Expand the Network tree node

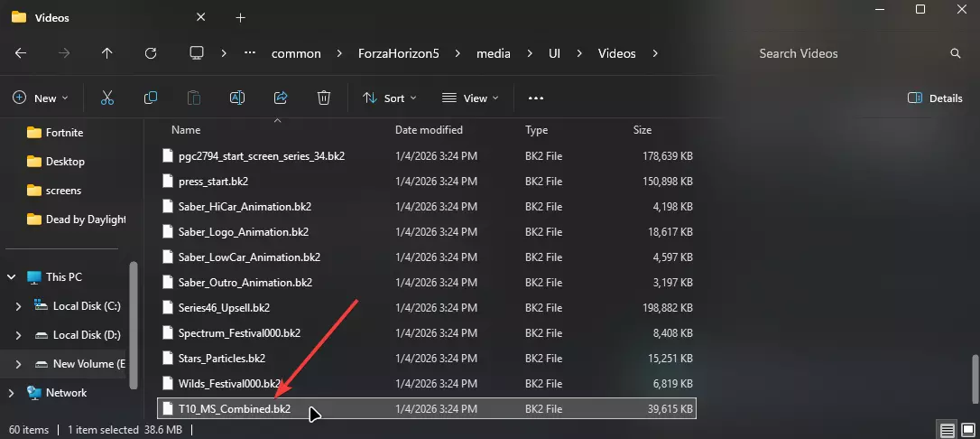tap(11, 393)
